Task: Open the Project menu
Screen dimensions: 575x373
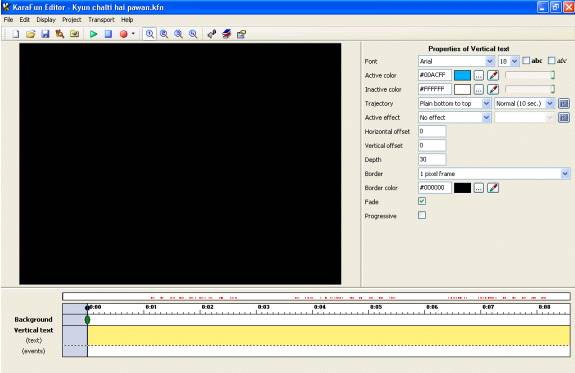Action: tap(72, 20)
